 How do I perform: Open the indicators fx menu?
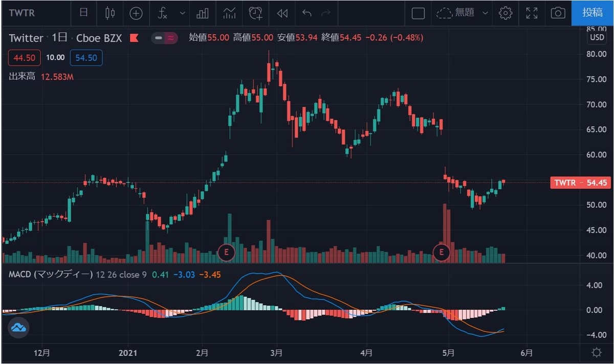pos(162,13)
